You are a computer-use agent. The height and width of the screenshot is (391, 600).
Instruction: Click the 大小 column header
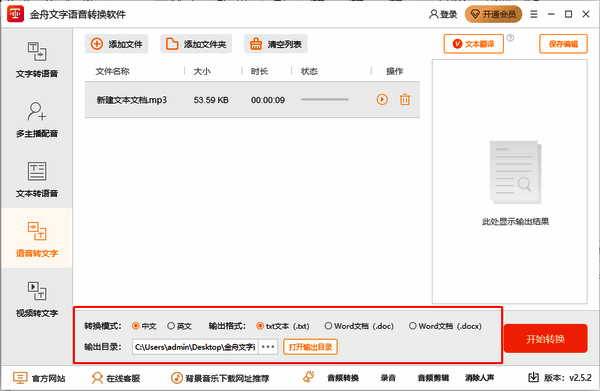pyautogui.click(x=202, y=71)
